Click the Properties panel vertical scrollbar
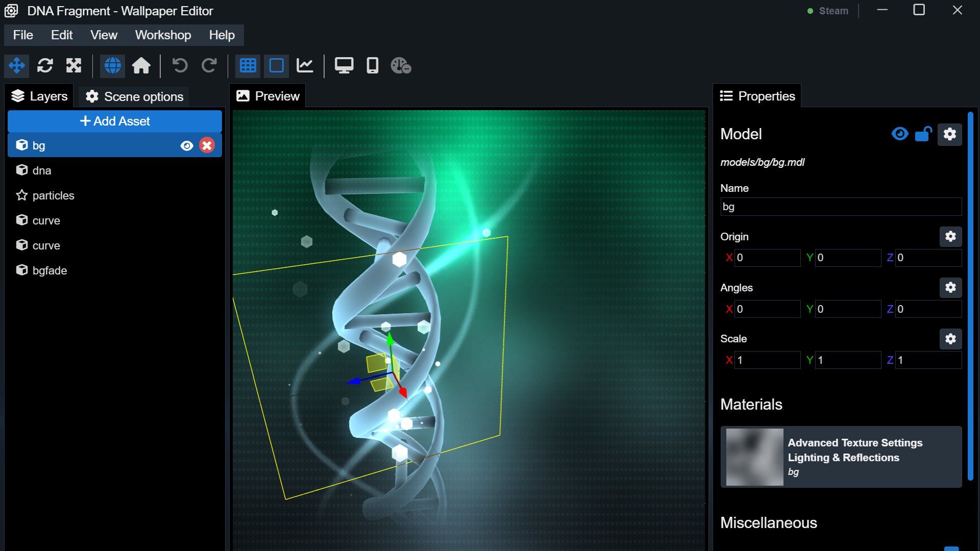The image size is (980, 551). (970, 296)
